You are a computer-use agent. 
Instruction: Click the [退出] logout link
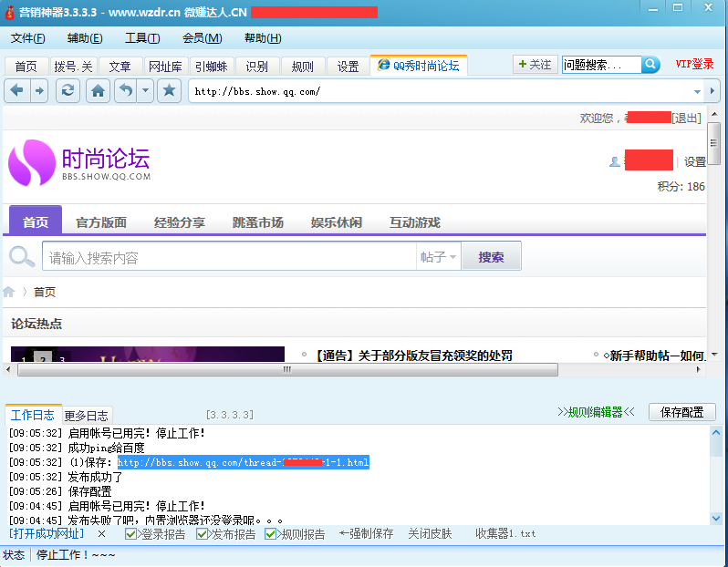pos(687,119)
